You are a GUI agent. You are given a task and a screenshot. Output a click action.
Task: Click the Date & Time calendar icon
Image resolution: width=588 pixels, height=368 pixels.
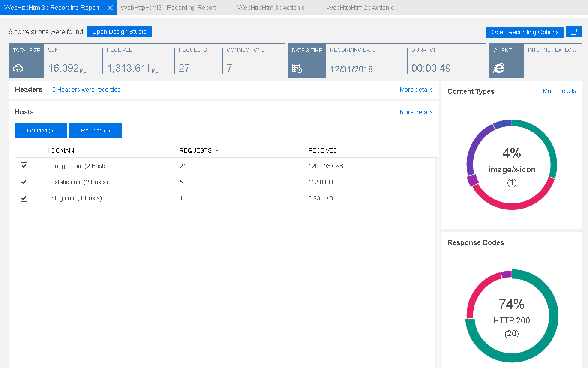click(297, 68)
